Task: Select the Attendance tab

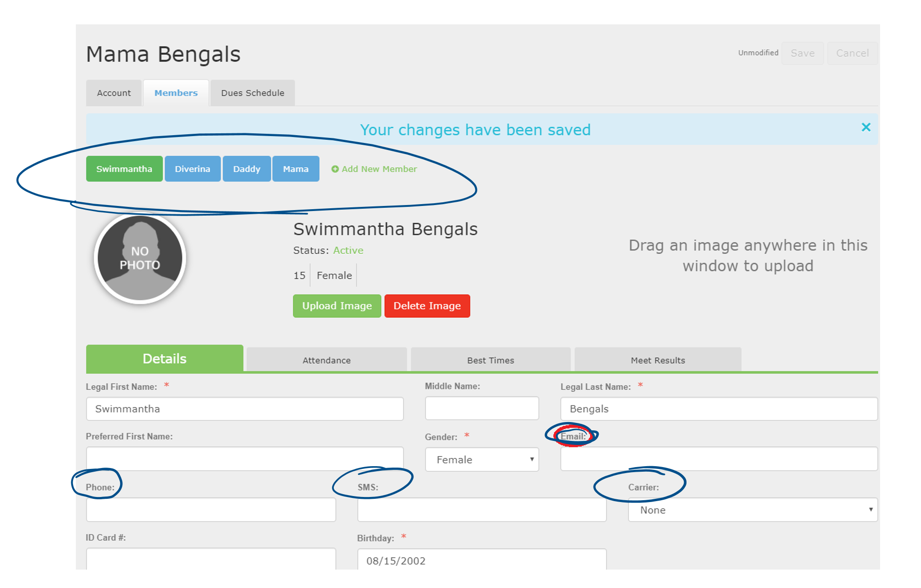Action: [326, 360]
